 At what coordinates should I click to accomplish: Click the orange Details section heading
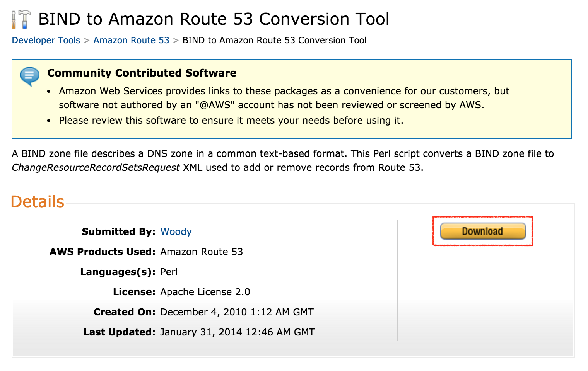click(x=38, y=202)
